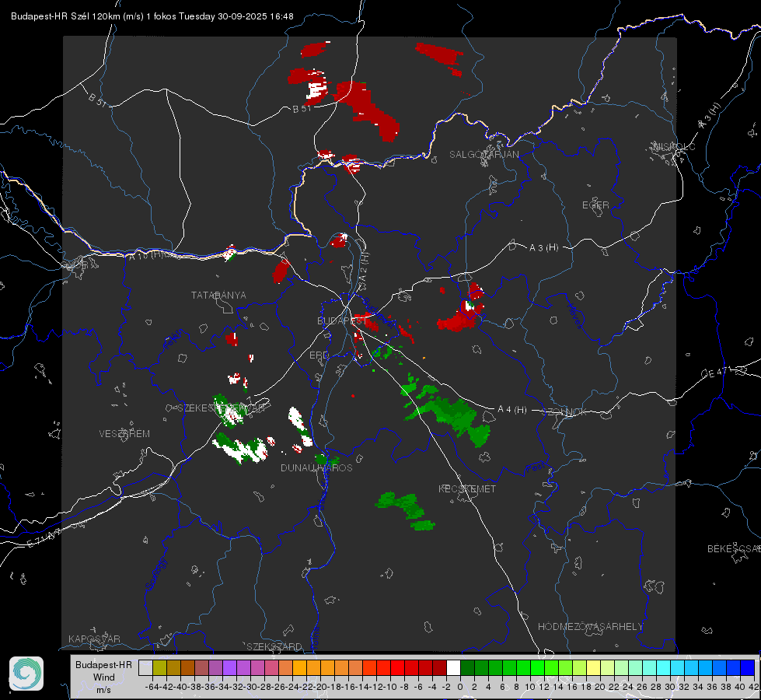Screen dimensions: 761x700
Task: Pick the yellow swatch above label 18
Action: (594, 667)
